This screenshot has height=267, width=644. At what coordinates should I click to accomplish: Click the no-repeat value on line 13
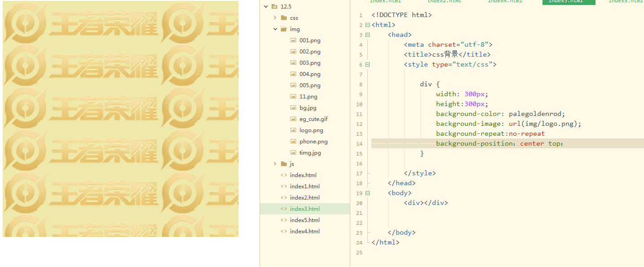pyautogui.click(x=527, y=134)
